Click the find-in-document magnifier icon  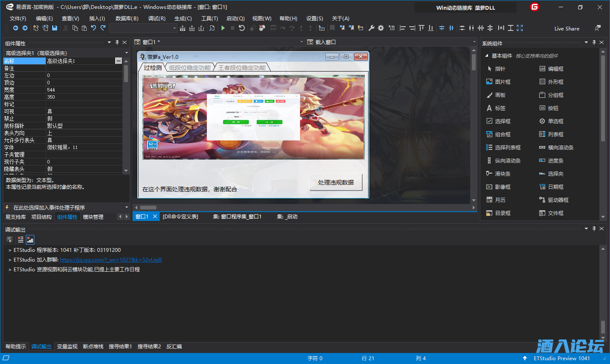pyautogui.click(x=212, y=28)
